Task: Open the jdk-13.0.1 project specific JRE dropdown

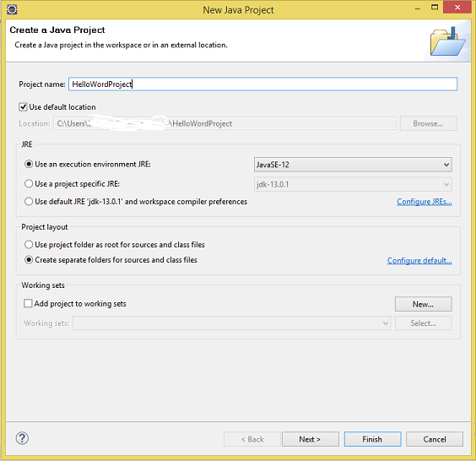Action: (353, 184)
